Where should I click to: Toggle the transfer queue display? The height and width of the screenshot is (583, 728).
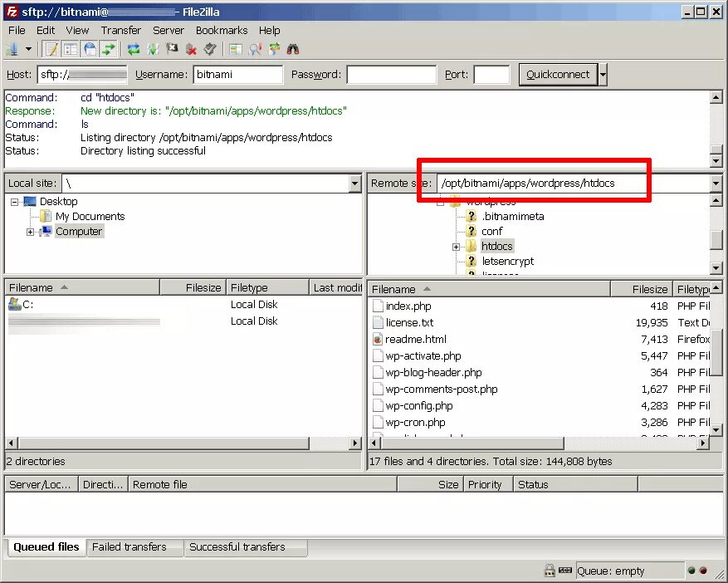109,49
